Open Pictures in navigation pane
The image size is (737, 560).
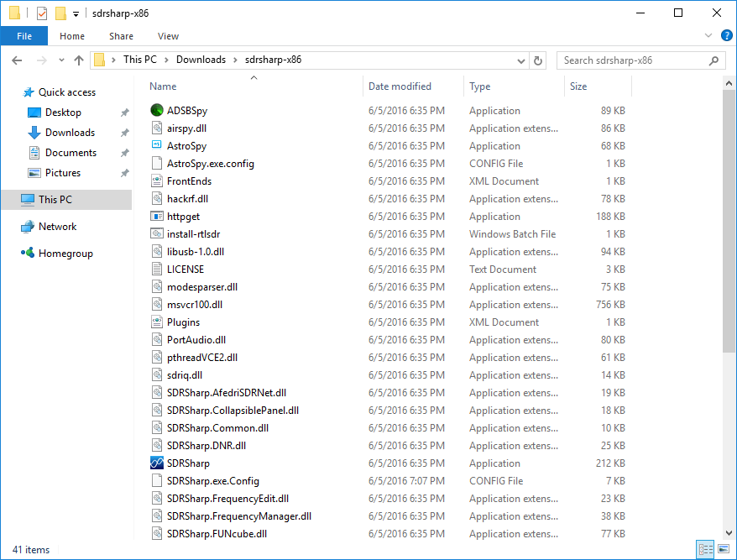[62, 173]
